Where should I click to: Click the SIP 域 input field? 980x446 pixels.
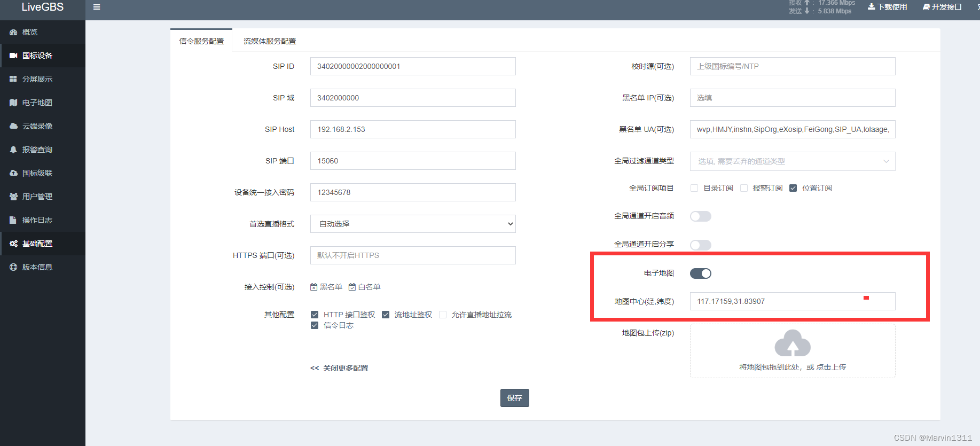click(413, 98)
